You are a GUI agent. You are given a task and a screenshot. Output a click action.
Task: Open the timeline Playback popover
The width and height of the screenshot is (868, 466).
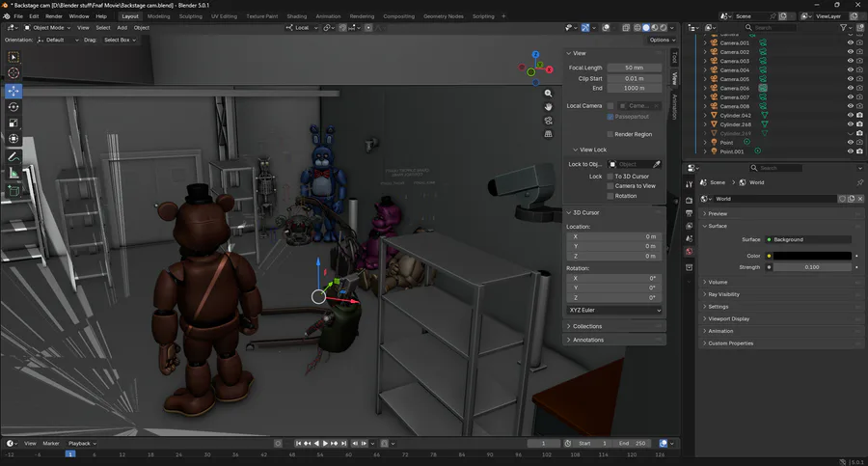point(82,443)
